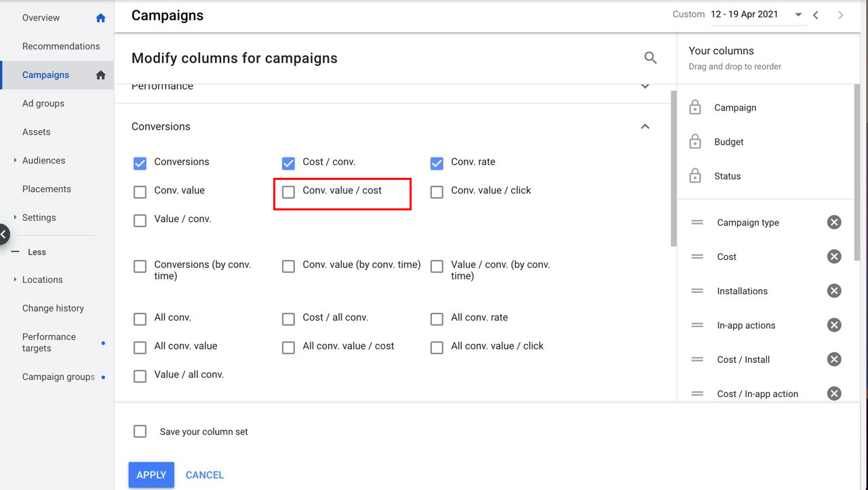Click the columns list vertical scrollbar
Image resolution: width=868 pixels, height=490 pixels.
pyautogui.click(x=673, y=168)
